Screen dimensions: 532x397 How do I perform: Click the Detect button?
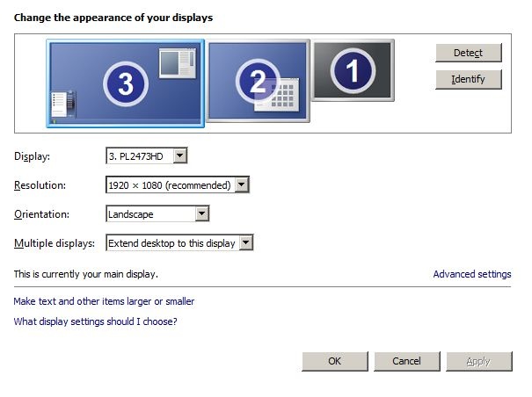pyautogui.click(x=468, y=53)
